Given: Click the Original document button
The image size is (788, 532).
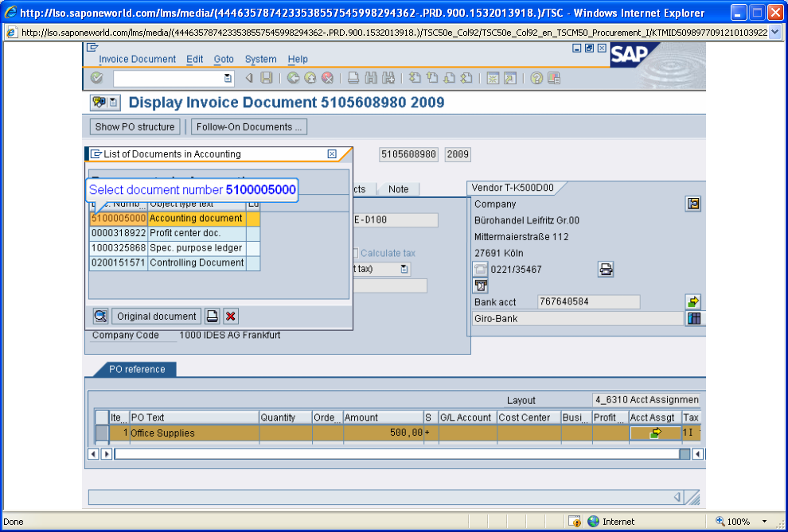Looking at the screenshot, I should [156, 316].
